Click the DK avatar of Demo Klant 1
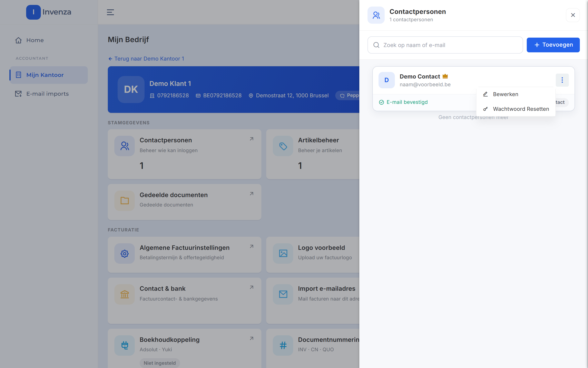 131,89
